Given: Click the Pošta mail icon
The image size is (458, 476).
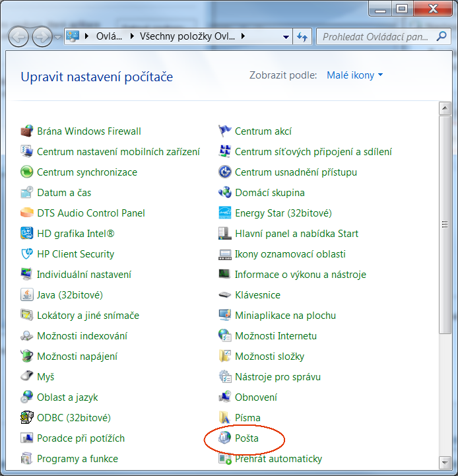Looking at the screenshot, I should 225,438.
